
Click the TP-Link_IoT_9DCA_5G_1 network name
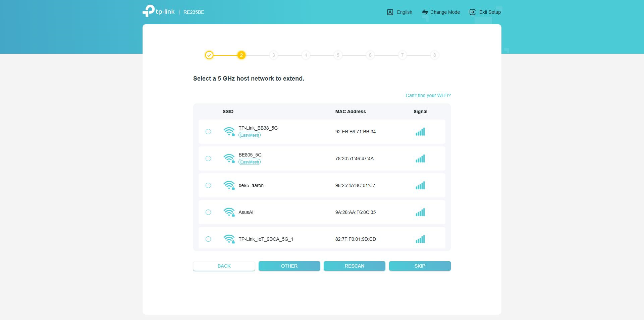pyautogui.click(x=266, y=239)
